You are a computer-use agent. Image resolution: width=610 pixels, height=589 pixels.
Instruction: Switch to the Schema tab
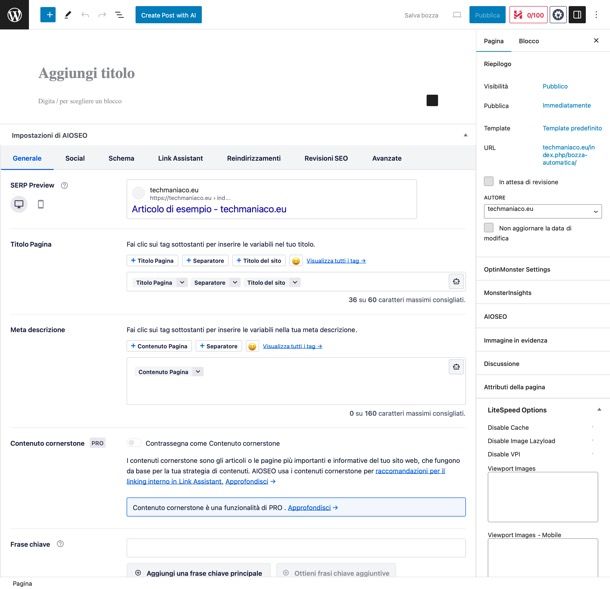pyautogui.click(x=121, y=158)
